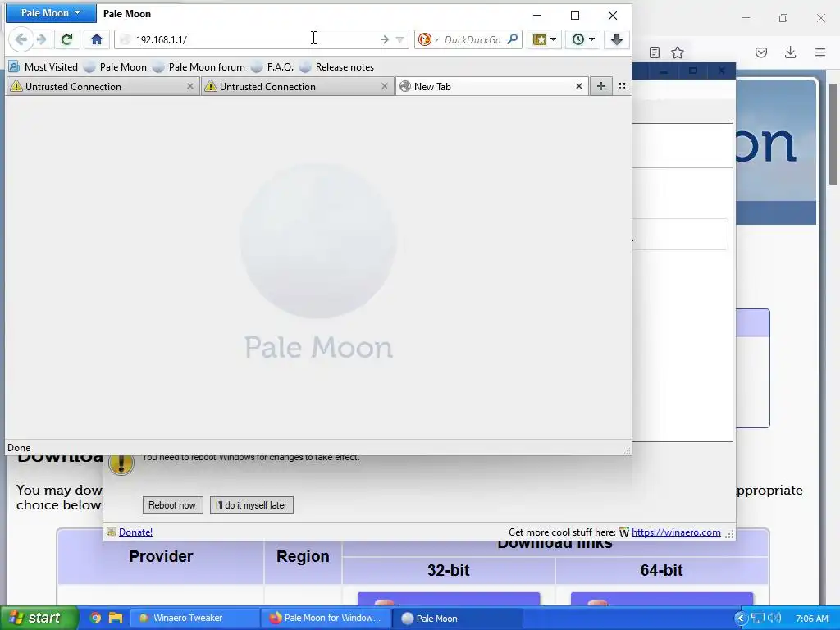840x630 pixels.
Task: Open the https://winaero.com link
Action: (676, 532)
